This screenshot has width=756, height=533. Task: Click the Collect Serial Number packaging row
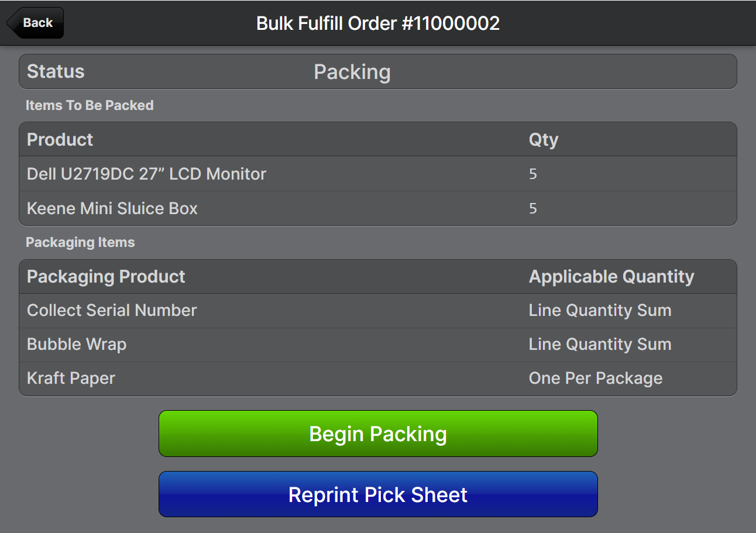pyautogui.click(x=112, y=310)
